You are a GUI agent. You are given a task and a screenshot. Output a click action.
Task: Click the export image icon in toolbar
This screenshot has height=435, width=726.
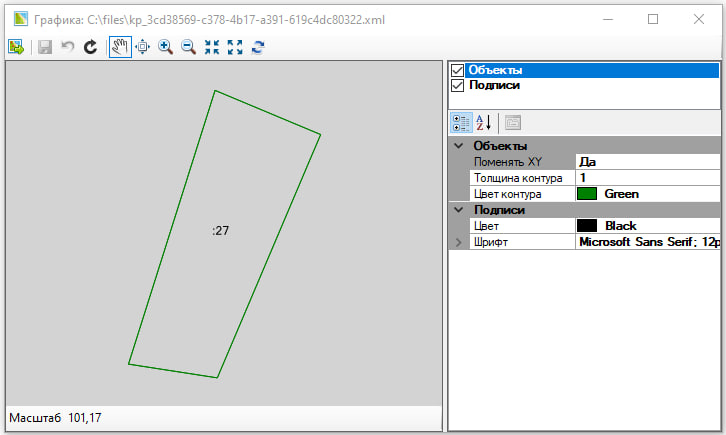pos(16,47)
